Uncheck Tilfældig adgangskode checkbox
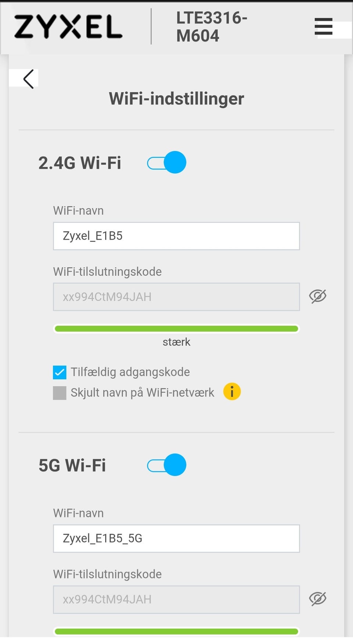Image resolution: width=353 pixels, height=644 pixels. click(60, 372)
